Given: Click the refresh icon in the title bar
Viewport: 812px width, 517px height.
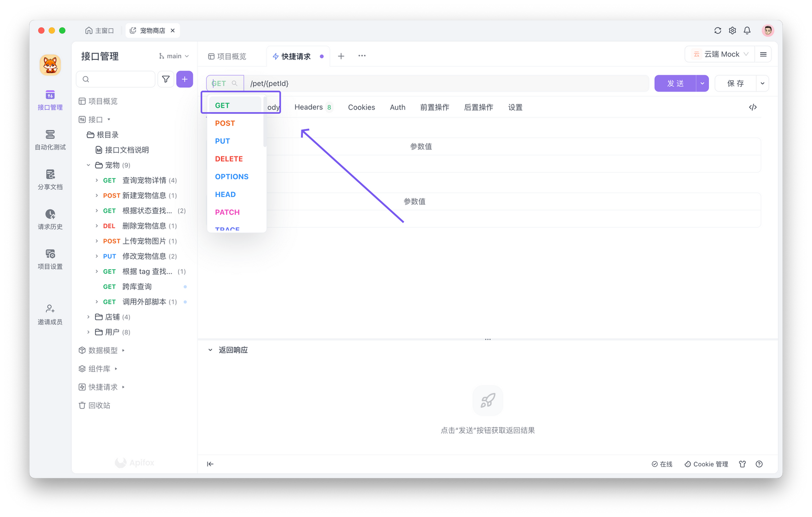Looking at the screenshot, I should point(718,30).
